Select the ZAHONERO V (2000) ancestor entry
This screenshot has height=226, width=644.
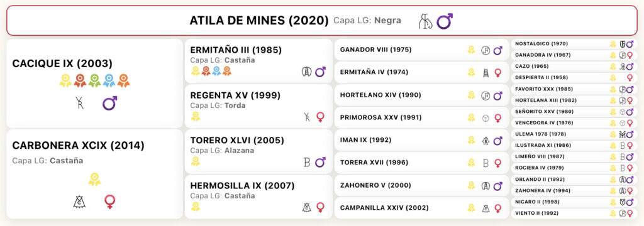(x=422, y=185)
